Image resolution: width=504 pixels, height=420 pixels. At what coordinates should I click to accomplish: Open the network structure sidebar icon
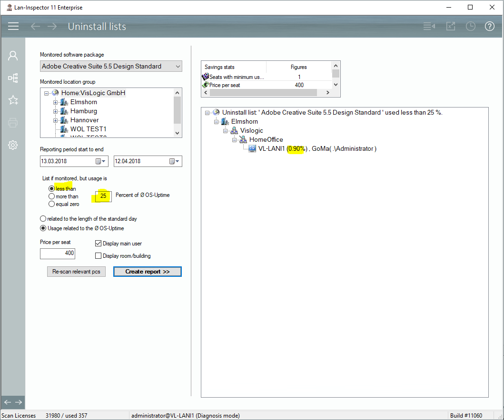(13, 78)
